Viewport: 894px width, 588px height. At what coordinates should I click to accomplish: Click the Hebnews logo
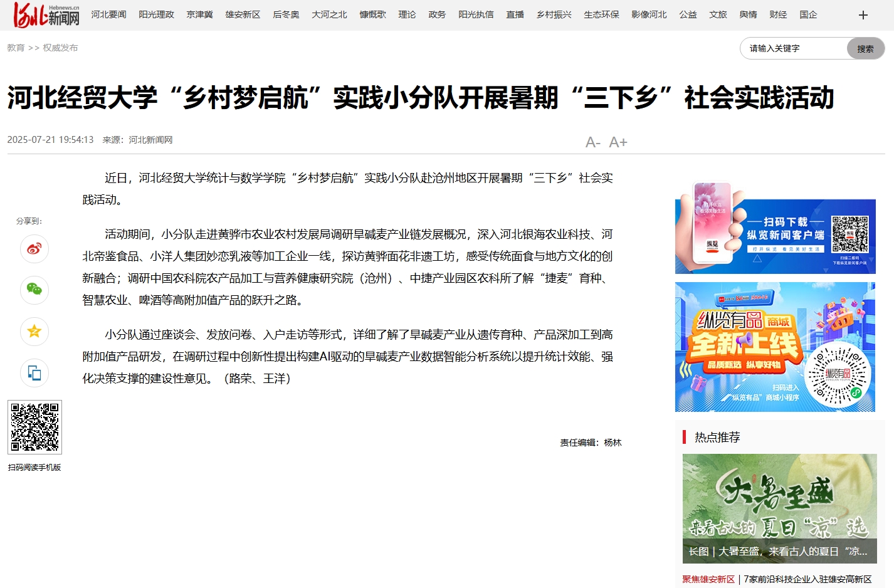tap(47, 15)
